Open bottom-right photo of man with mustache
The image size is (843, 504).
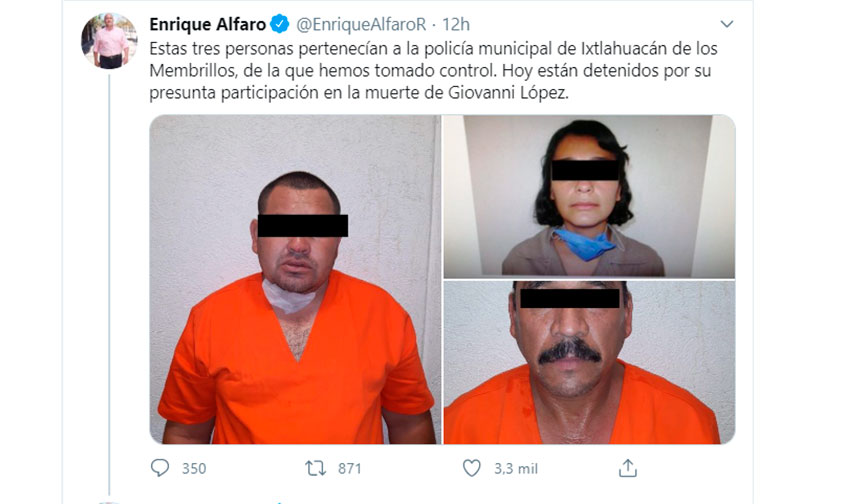[589, 362]
